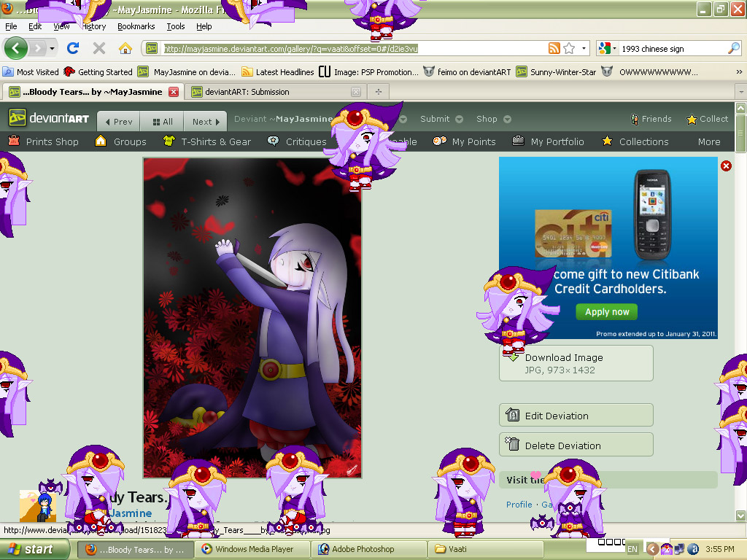Open Collections
747x560 pixels.
click(635, 141)
